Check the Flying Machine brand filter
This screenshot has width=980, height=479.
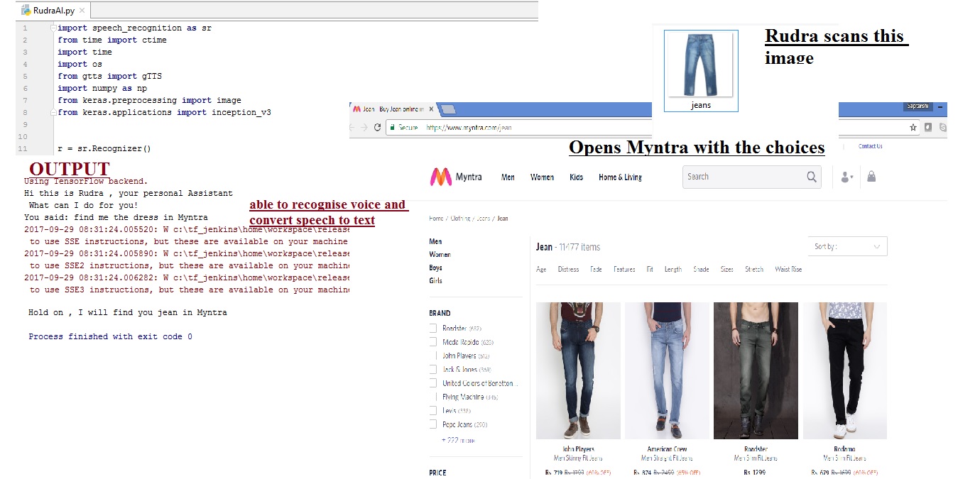[x=435, y=397]
